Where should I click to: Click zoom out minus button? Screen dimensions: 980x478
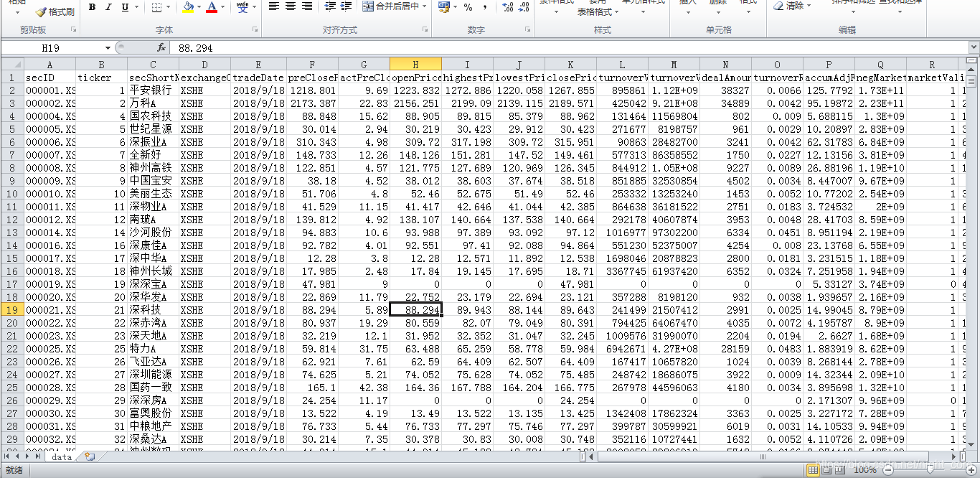[887, 470]
